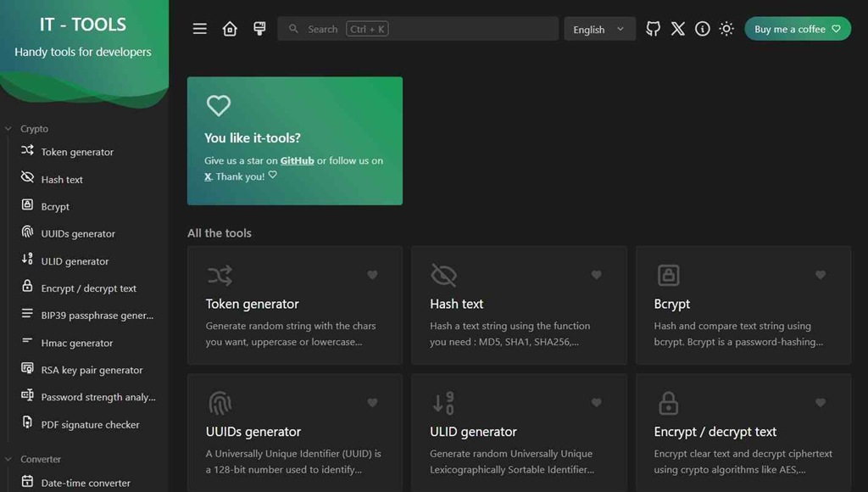Collapse the Crypto category chevron
Screen dimensions: 868x492
tap(8, 129)
